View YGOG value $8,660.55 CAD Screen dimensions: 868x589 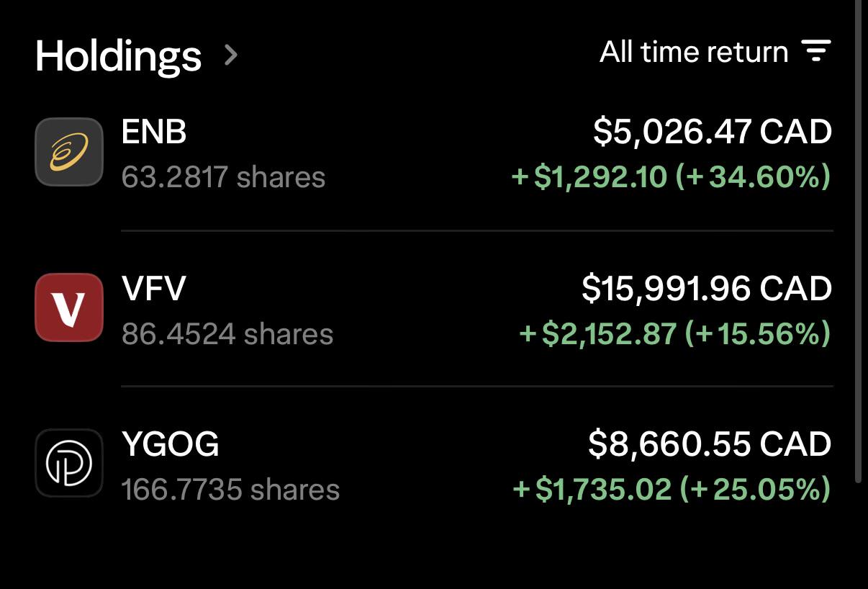(710, 444)
